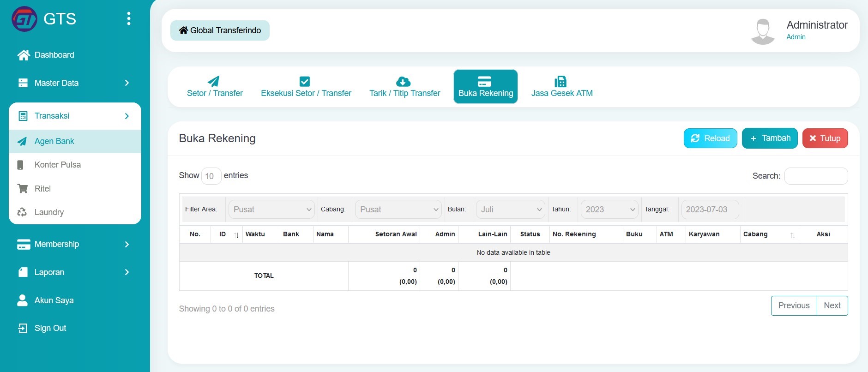Click the Karyawan column header
This screenshot has height=372, width=868.
713,234
